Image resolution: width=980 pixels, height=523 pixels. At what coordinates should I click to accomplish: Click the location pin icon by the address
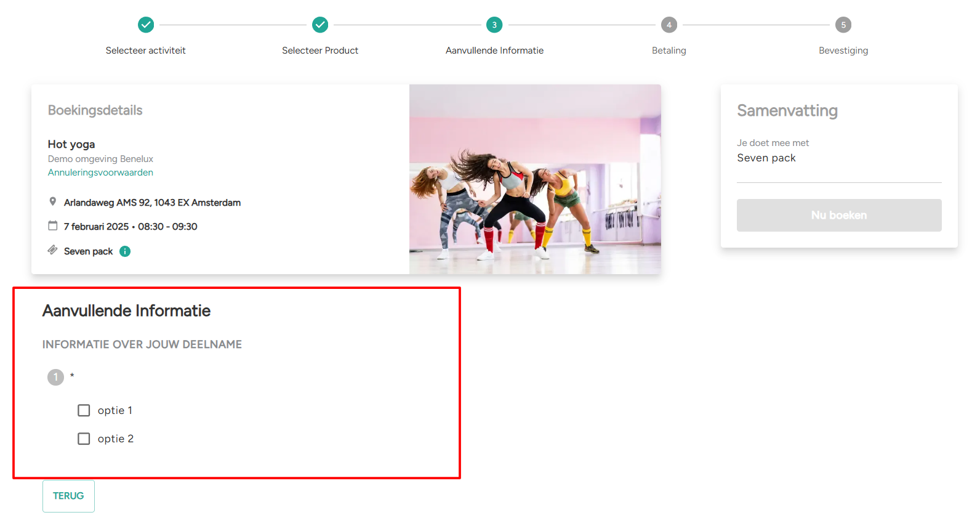[53, 201]
